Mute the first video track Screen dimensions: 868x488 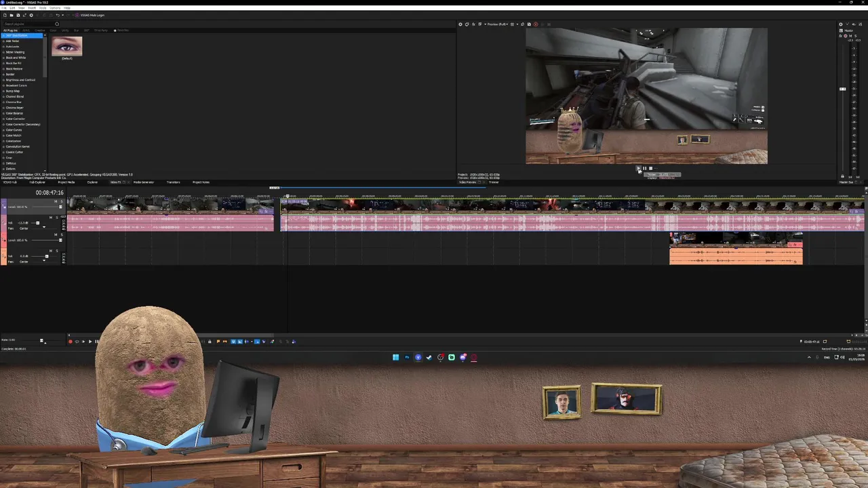tap(56, 201)
